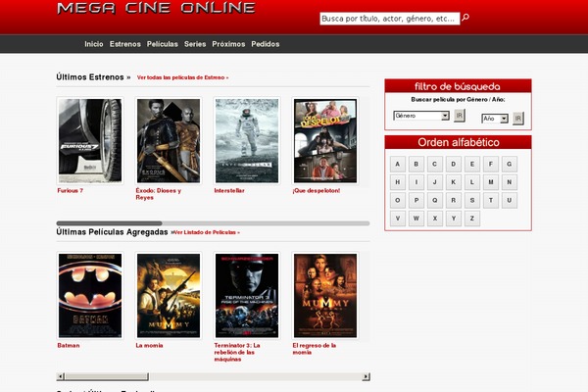Open Ver todas las películas de Estreno link
588x392 pixels.
182,77
